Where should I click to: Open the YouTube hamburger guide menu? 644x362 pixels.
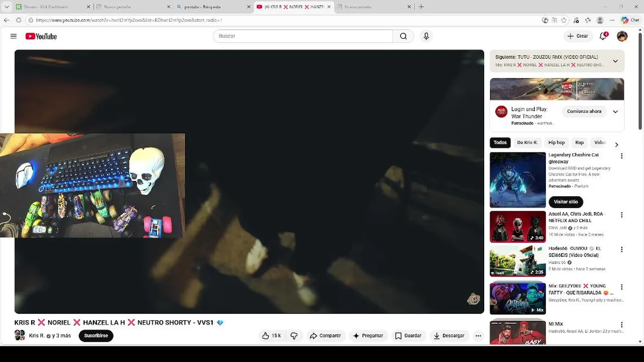pyautogui.click(x=14, y=36)
